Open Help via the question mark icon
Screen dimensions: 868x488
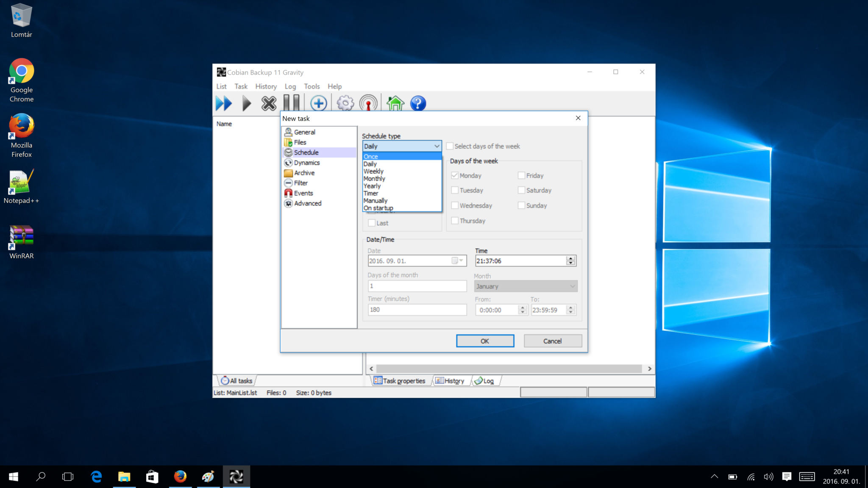[x=417, y=103]
